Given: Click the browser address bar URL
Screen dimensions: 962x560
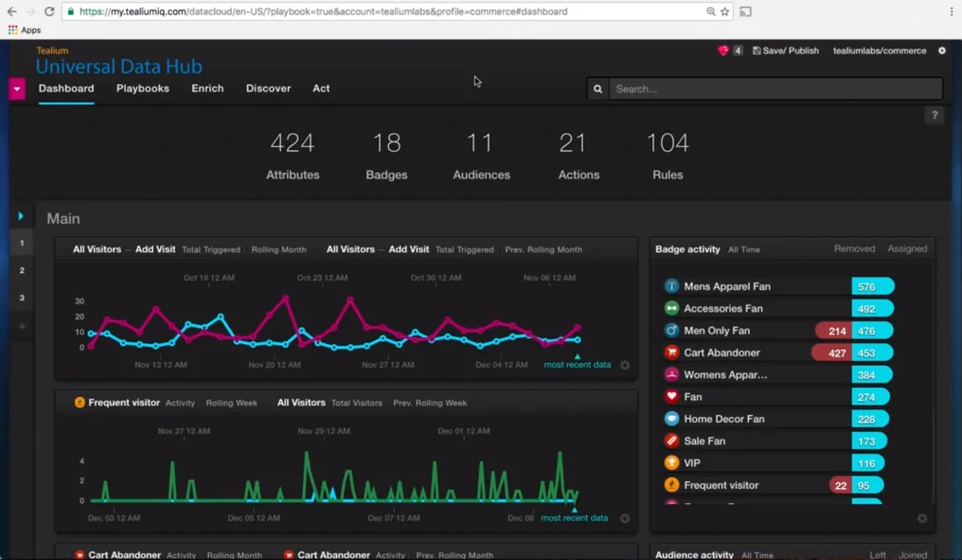Looking at the screenshot, I should tap(323, 11).
